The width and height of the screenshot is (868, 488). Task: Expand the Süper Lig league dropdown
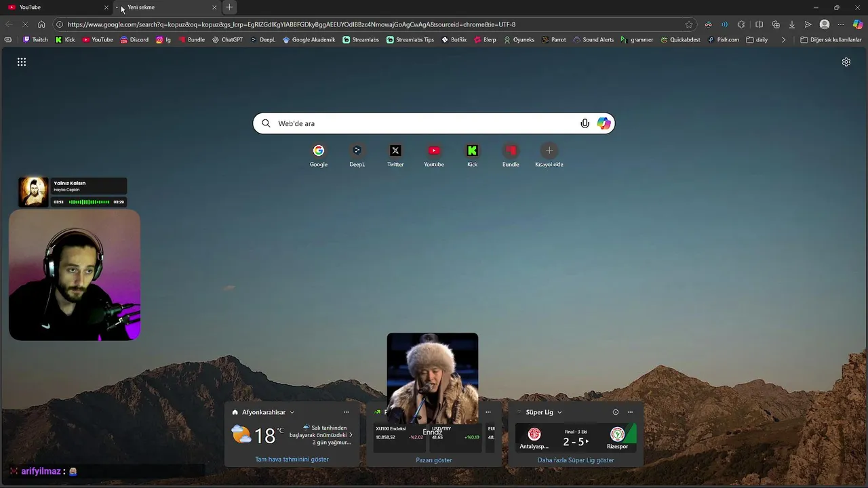coord(559,412)
